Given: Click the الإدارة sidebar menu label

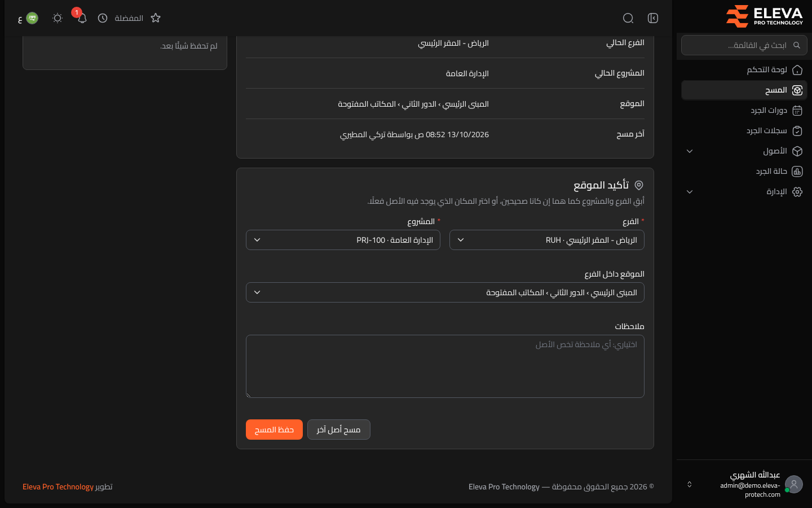Looking at the screenshot, I should coord(776,192).
